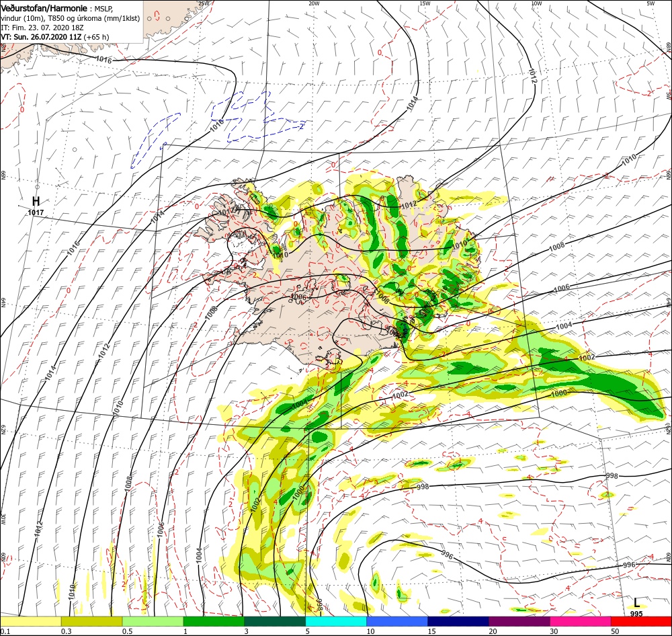Click the 'Veðurstofan/Harmonie' title text
This screenshot has width=672, height=636.
click(x=44, y=8)
